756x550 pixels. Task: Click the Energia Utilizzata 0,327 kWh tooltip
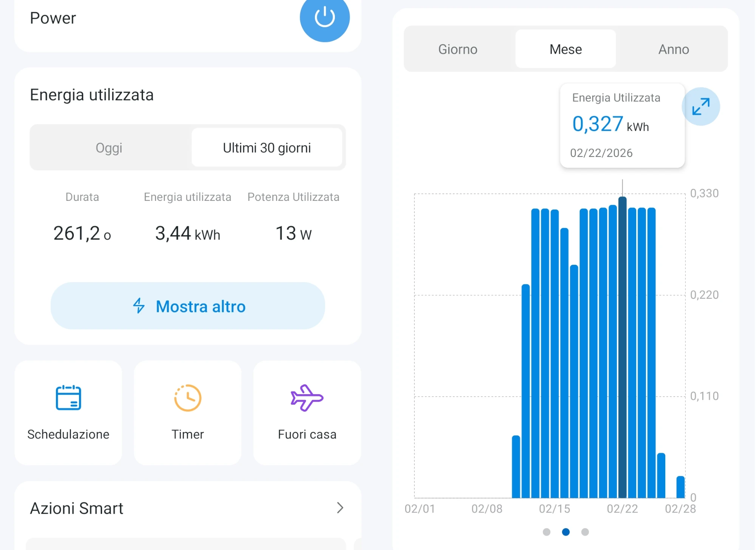(622, 126)
